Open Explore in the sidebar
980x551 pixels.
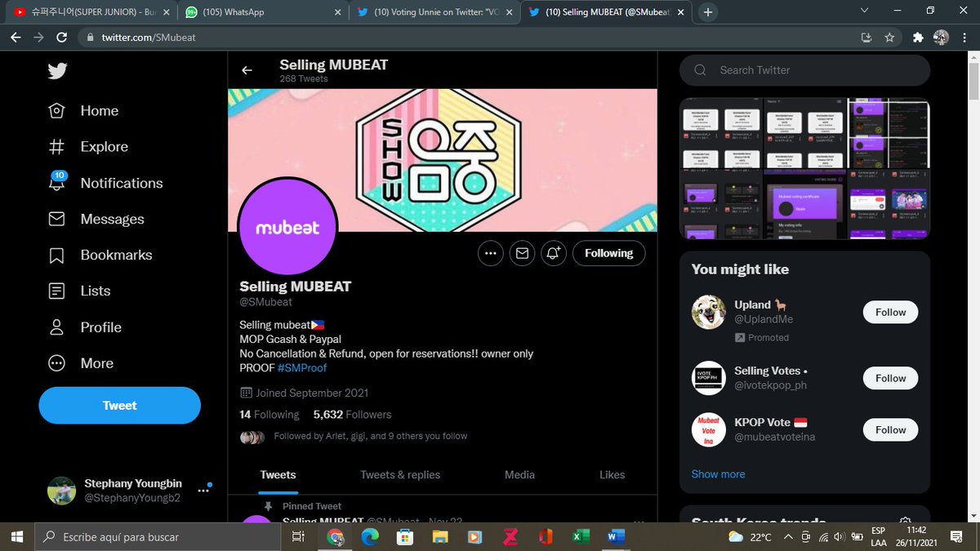pyautogui.click(x=88, y=147)
